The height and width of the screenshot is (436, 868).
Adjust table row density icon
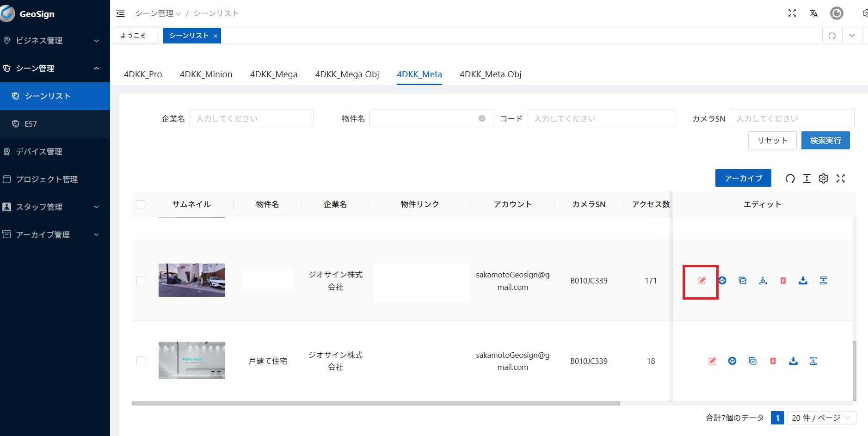pyautogui.click(x=806, y=178)
